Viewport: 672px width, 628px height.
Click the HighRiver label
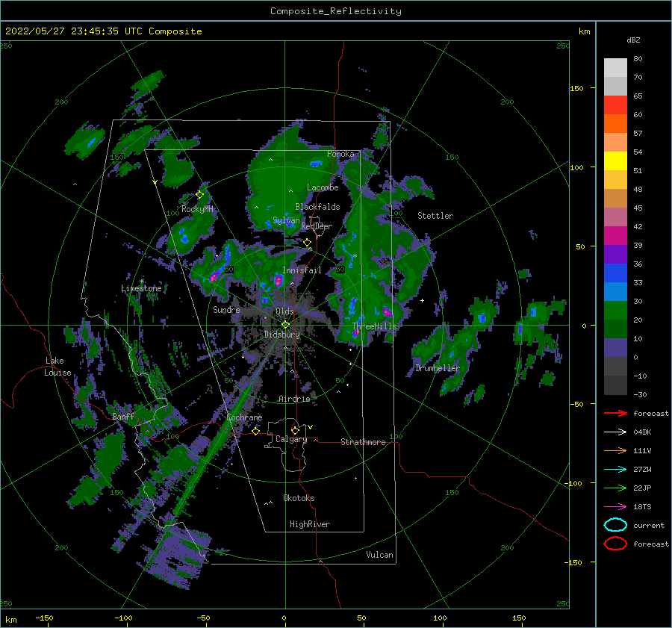310,524
